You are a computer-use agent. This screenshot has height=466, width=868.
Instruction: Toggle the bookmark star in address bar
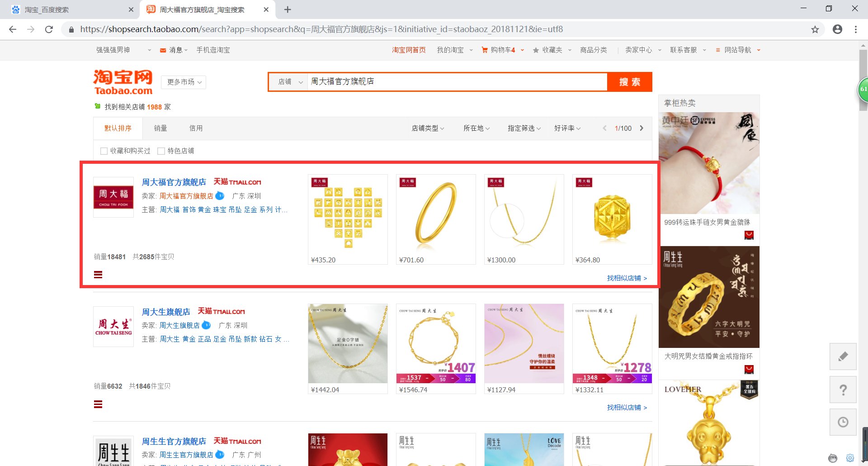816,29
